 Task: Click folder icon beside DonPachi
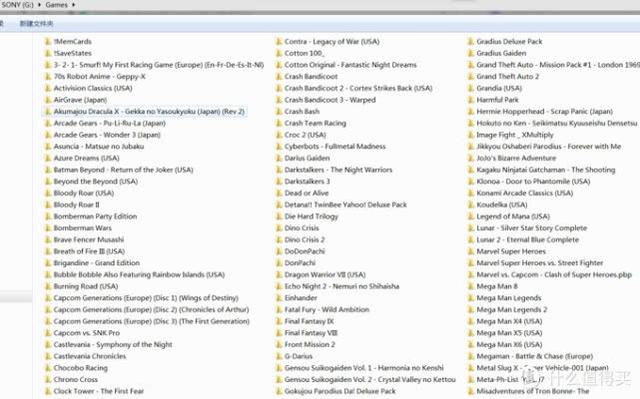(279, 263)
